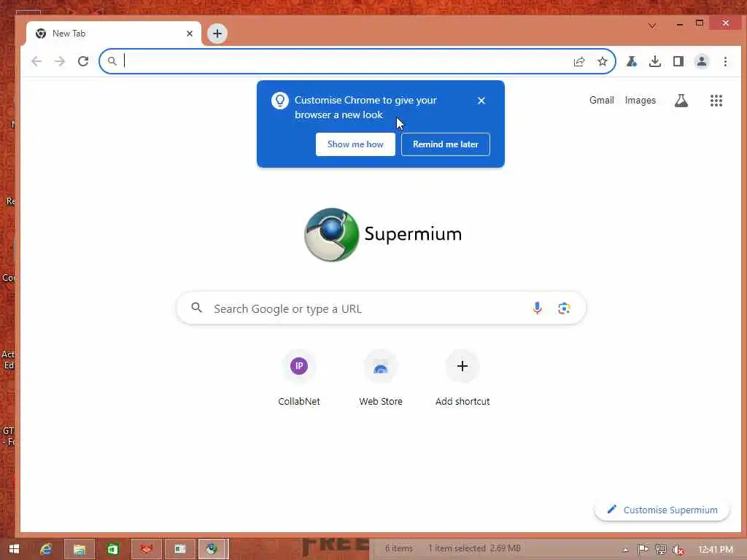Image resolution: width=747 pixels, height=560 pixels.
Task: Click the share this page icon in the address bar
Action: [578, 61]
